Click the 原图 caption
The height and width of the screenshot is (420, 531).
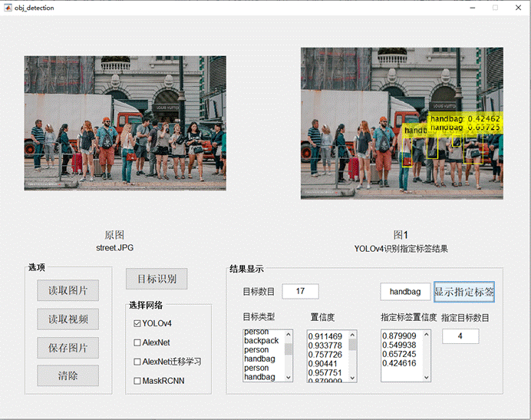click(114, 235)
